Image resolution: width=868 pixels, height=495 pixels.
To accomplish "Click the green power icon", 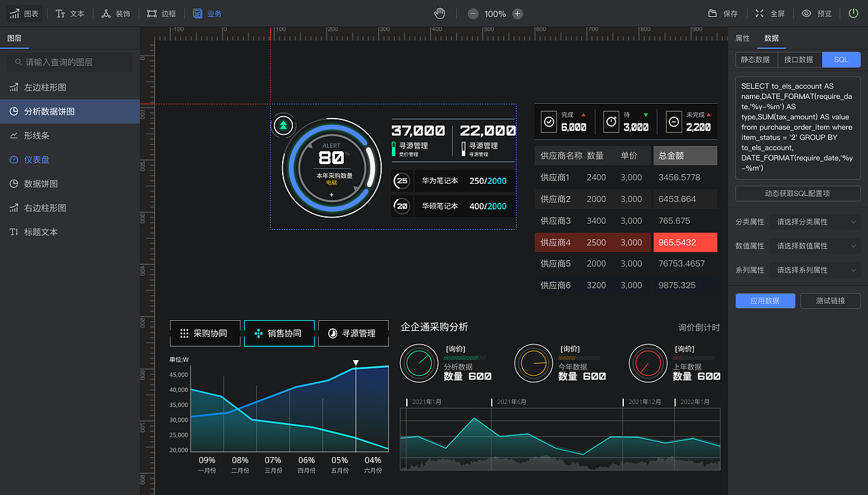I will (x=853, y=14).
